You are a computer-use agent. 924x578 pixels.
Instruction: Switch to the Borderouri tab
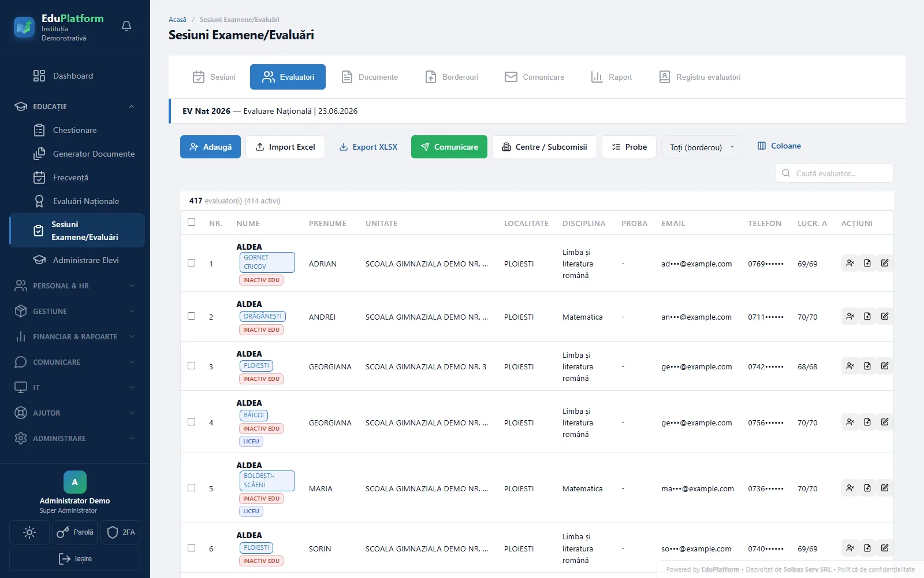point(452,77)
